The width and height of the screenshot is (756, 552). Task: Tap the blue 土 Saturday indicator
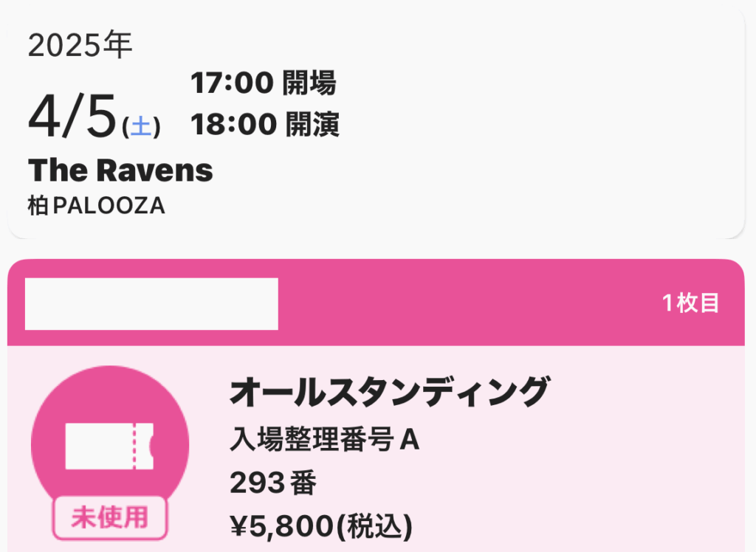141,126
